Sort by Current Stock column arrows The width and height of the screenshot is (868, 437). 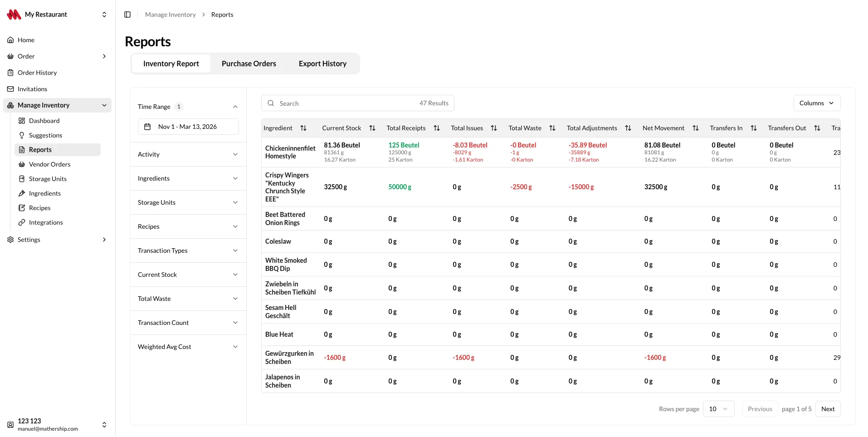point(372,128)
